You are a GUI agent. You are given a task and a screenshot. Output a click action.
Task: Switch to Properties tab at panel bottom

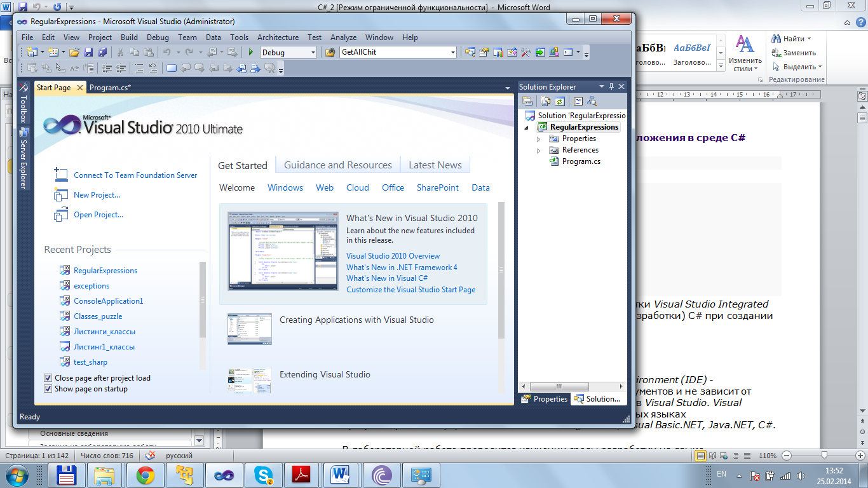[545, 399]
